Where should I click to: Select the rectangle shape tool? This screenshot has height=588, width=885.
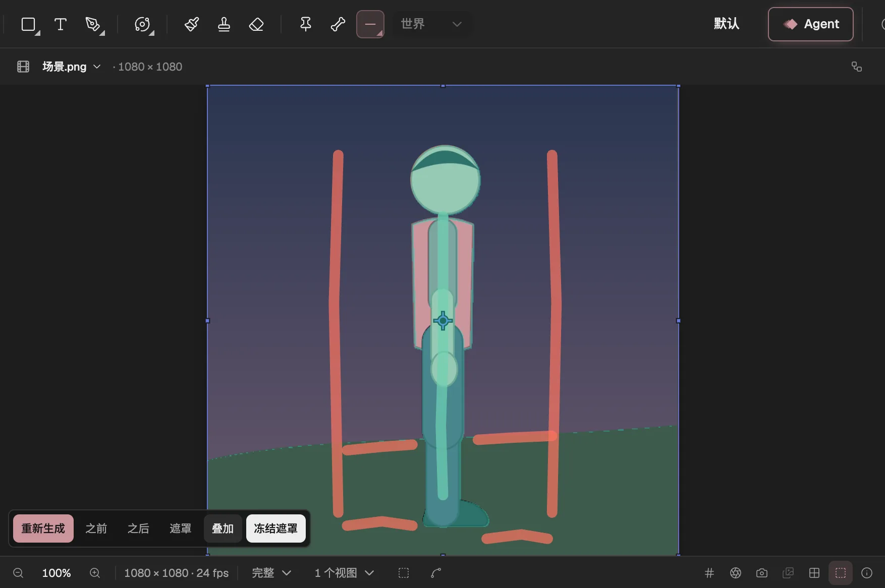click(x=29, y=24)
